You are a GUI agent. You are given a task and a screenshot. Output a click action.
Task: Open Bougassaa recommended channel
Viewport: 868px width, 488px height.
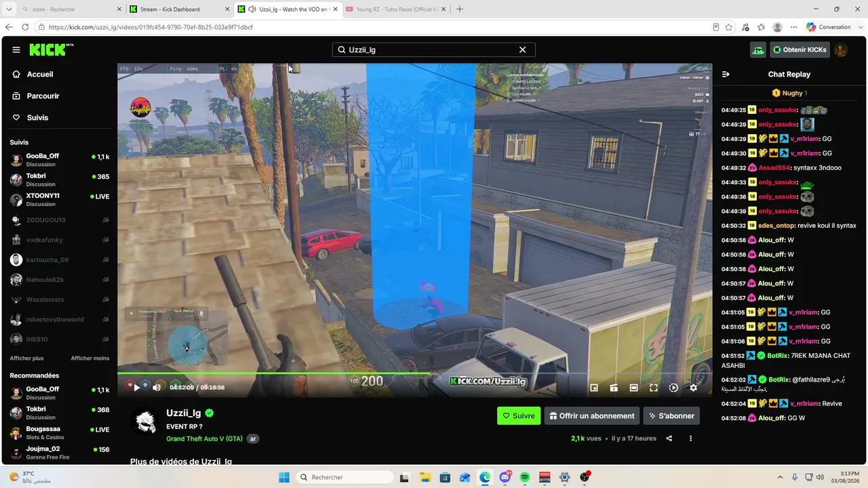coord(60,432)
